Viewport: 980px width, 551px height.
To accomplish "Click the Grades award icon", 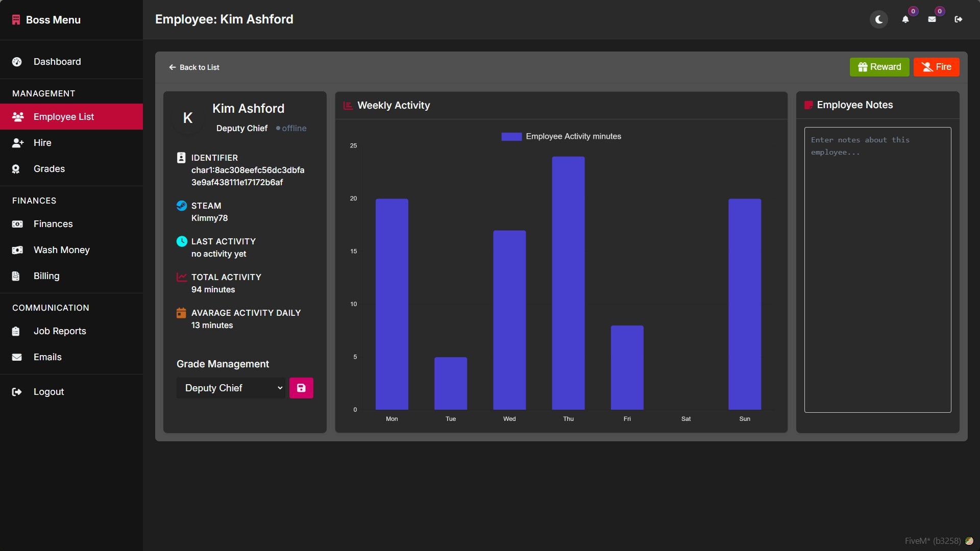I will click(x=16, y=169).
